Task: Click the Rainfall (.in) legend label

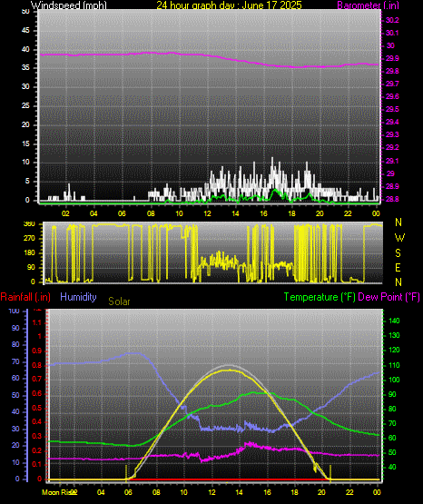Action: pyautogui.click(x=25, y=297)
